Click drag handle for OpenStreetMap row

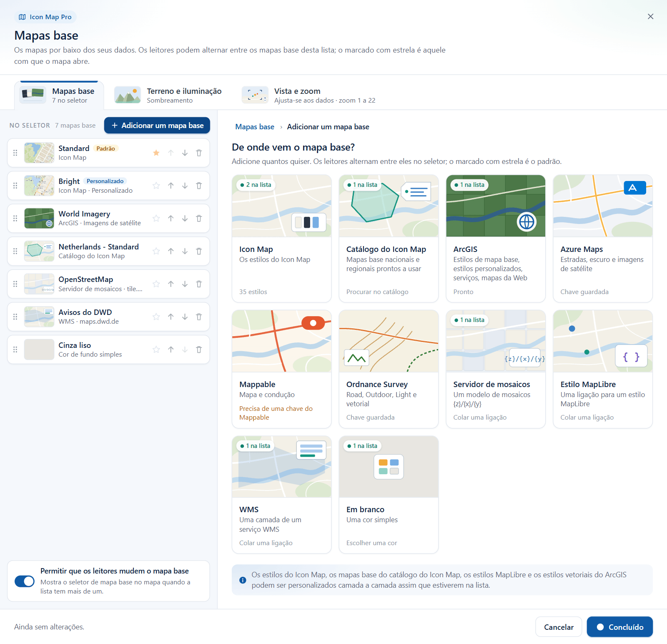[15, 284]
